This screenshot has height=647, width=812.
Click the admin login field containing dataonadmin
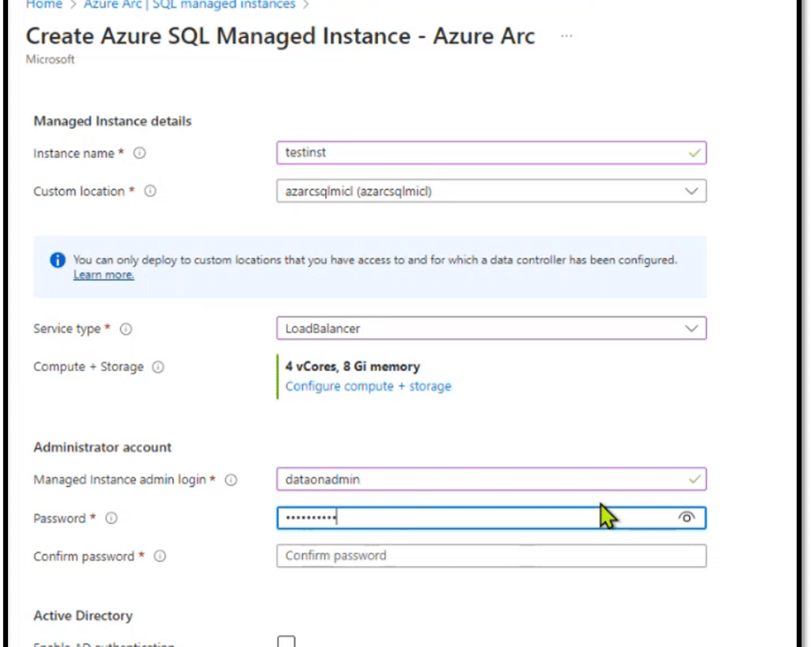492,479
